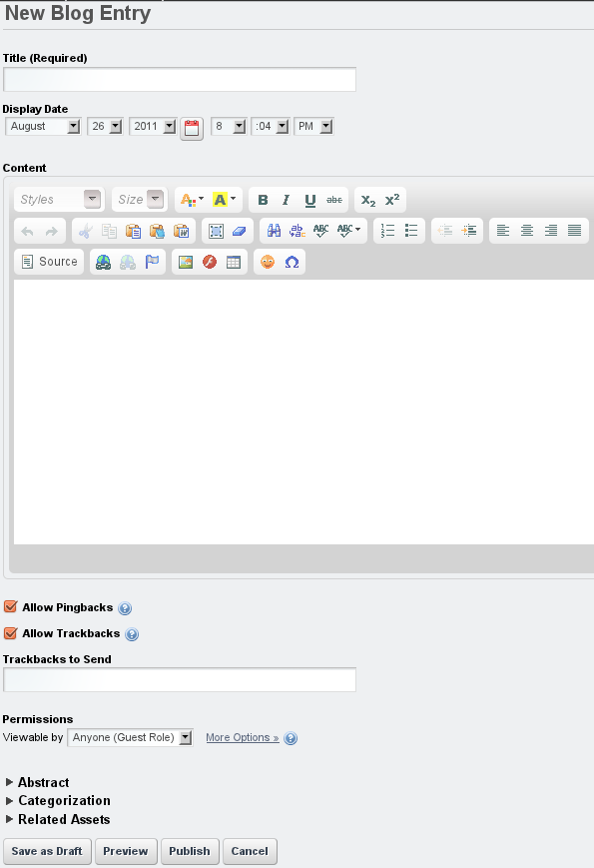Click the Redo arrow
Viewport: 594px width, 868px height.
52,231
